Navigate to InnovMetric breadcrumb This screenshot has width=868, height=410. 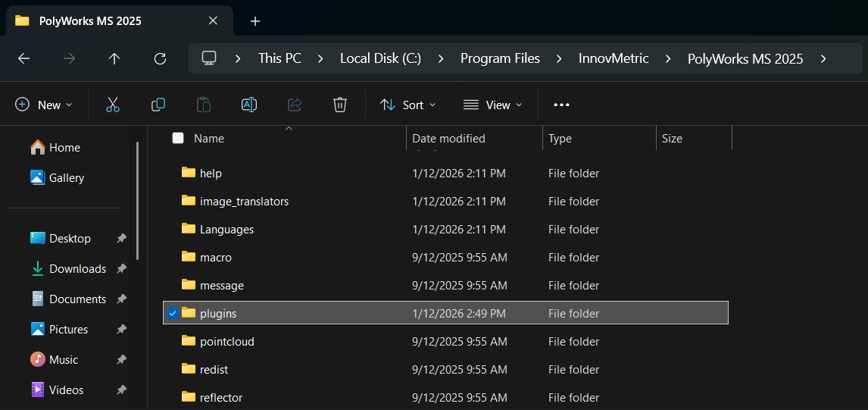[x=614, y=58]
